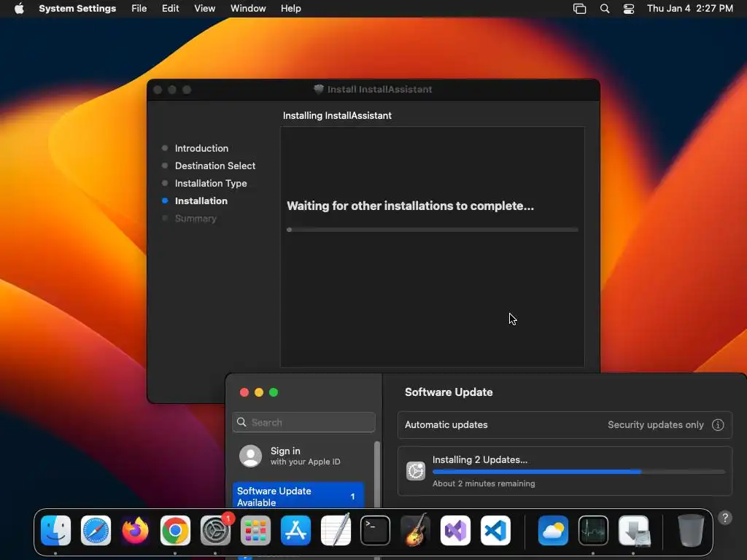
Task: Click the Stage Manager menu bar icon
Action: point(579,9)
